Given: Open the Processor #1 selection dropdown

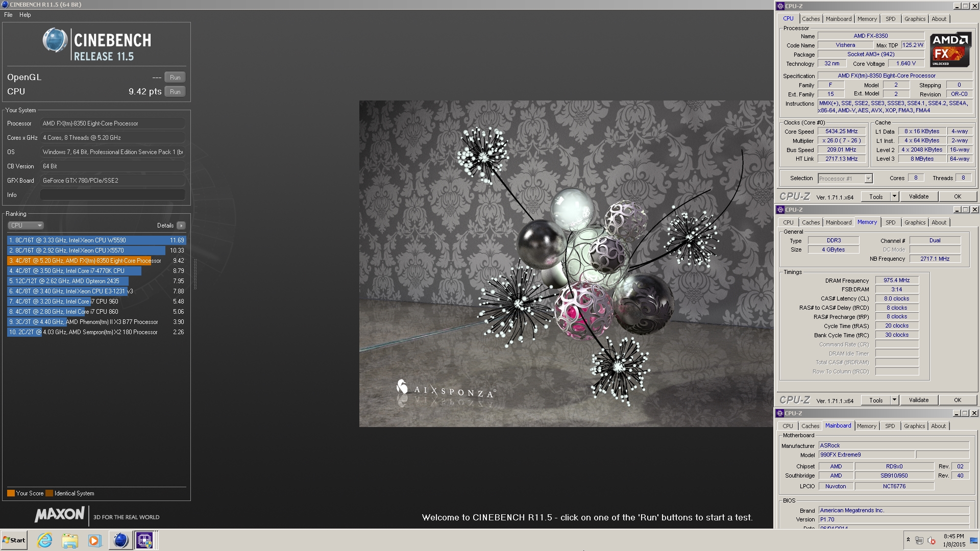Looking at the screenshot, I should point(845,179).
